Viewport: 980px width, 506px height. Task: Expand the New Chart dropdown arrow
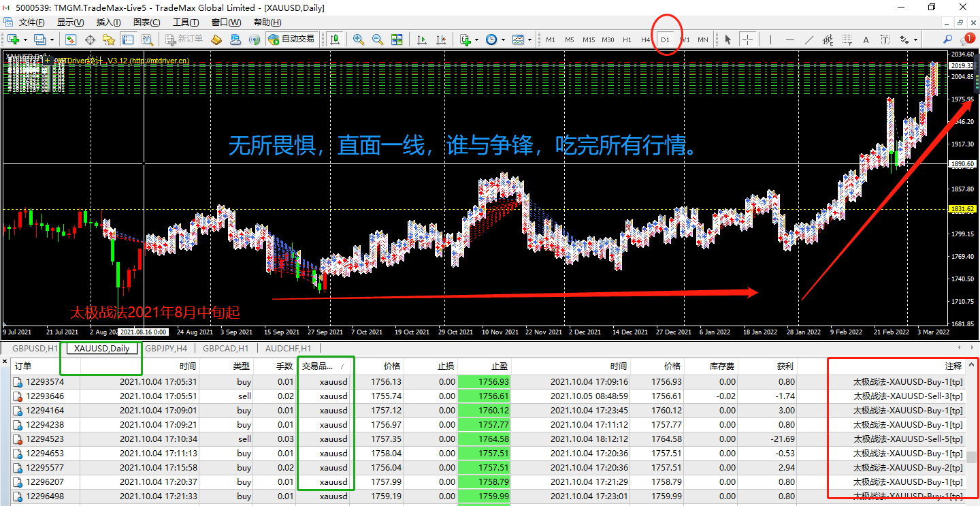pyautogui.click(x=25, y=39)
